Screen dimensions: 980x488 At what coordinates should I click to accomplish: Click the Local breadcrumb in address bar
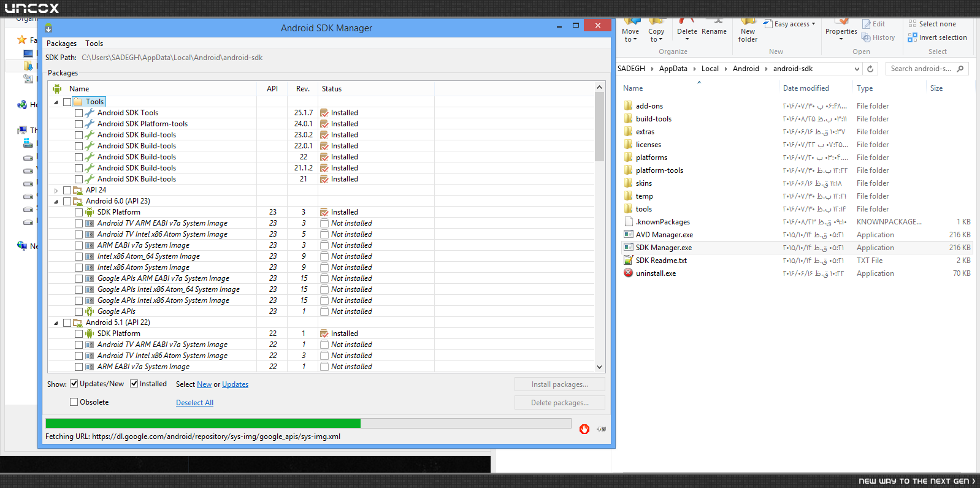[710, 69]
